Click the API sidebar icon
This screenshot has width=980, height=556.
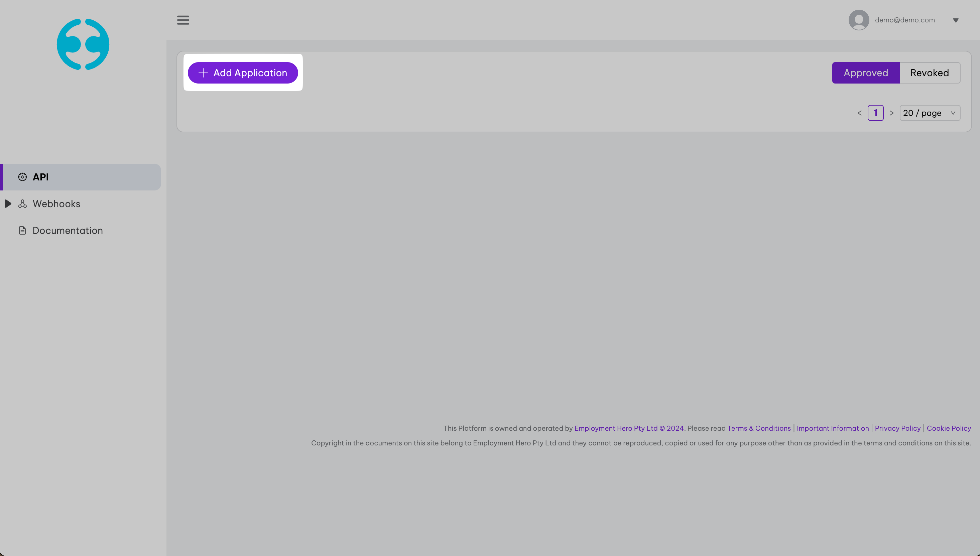point(22,177)
